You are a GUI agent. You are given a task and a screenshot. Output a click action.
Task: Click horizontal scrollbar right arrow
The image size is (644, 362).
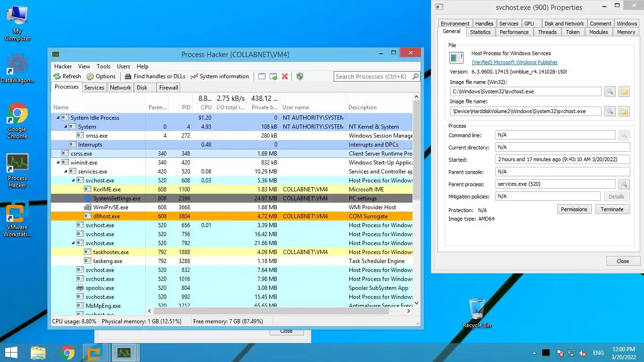tap(409, 311)
